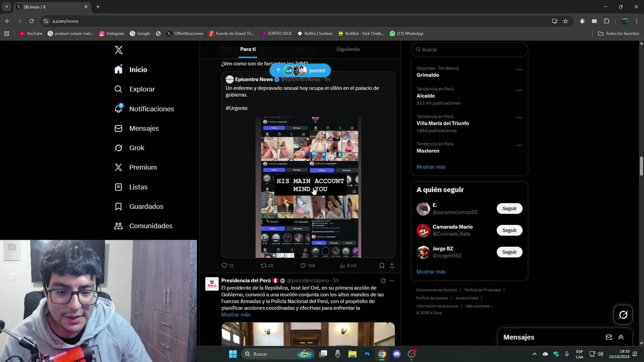Follow Jorge BZ

509,252
